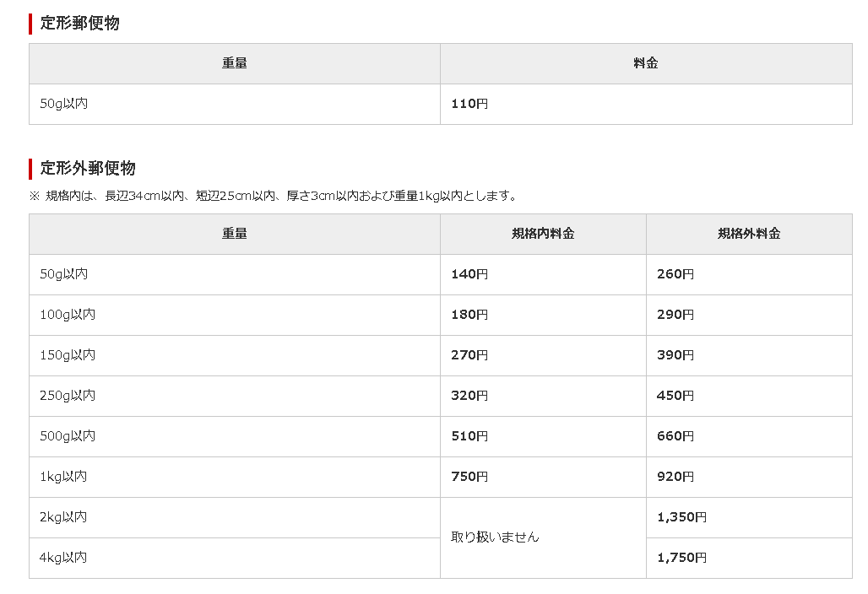Image resolution: width=868 pixels, height=594 pixels.
Task: Click the 180円 price cell
Action: (543, 315)
